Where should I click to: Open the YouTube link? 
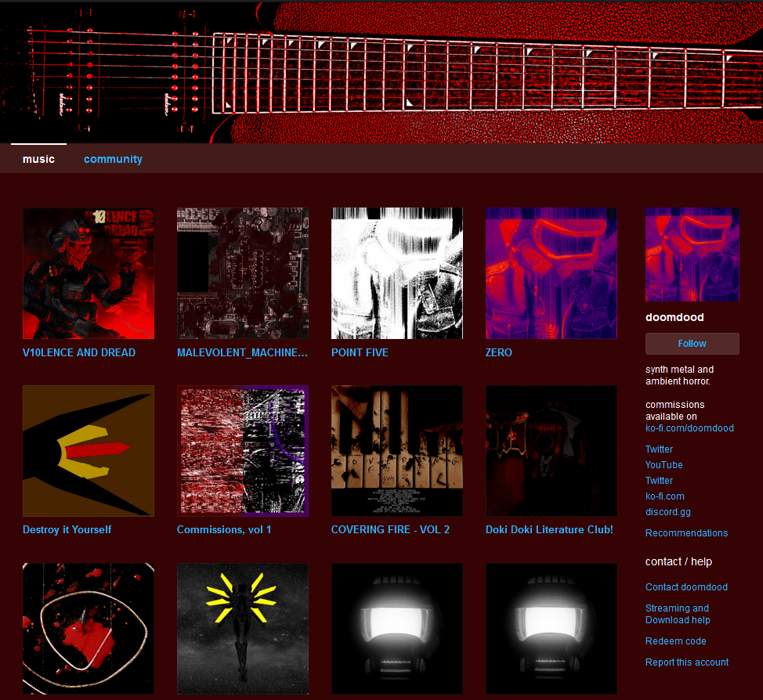coord(664,465)
